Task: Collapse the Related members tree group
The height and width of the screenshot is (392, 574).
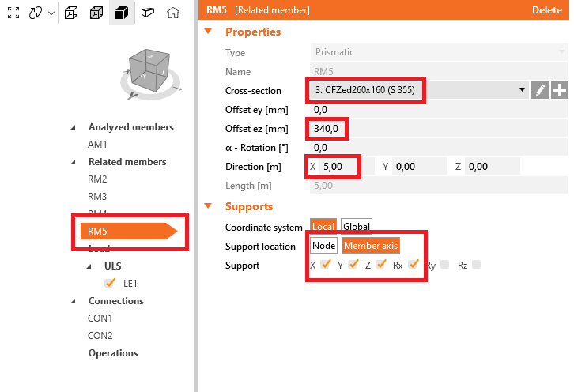Action: tap(74, 162)
